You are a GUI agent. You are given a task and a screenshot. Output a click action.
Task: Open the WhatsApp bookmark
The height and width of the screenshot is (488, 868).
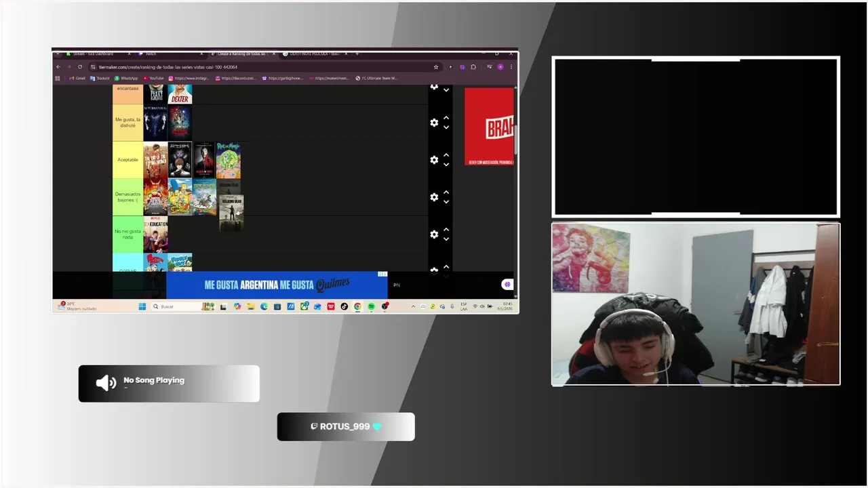(127, 78)
